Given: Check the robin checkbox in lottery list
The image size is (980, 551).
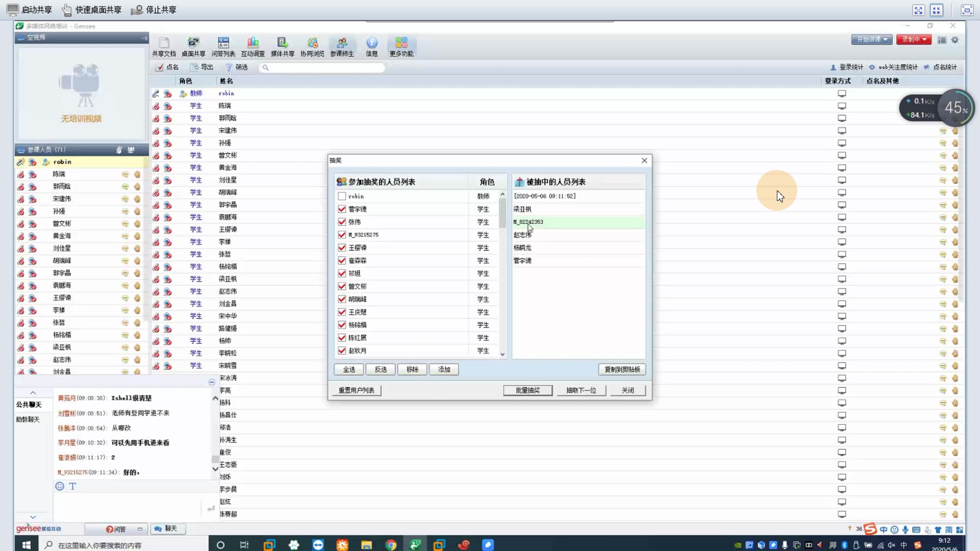Looking at the screenshot, I should pyautogui.click(x=342, y=196).
